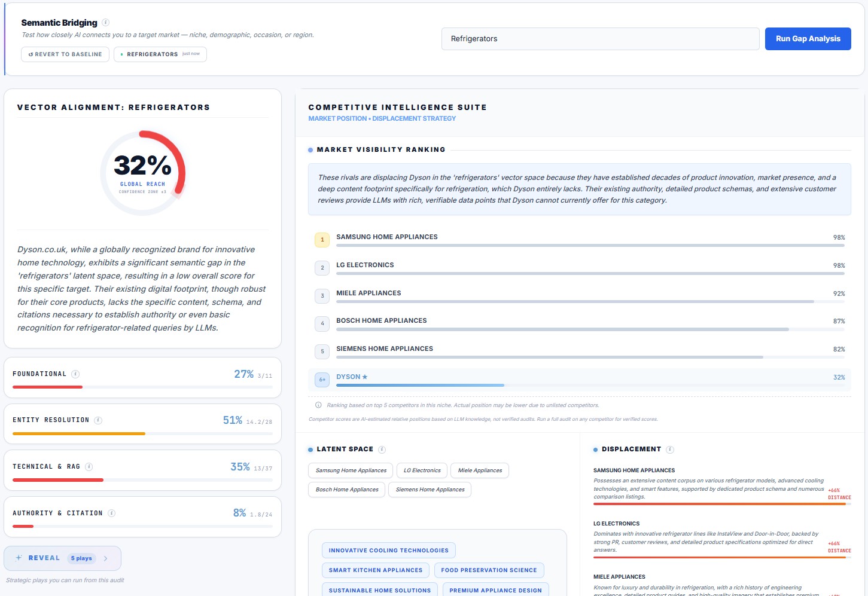868x596 pixels.
Task: Click Entity Resolution 51% score value
Action: 233,420
